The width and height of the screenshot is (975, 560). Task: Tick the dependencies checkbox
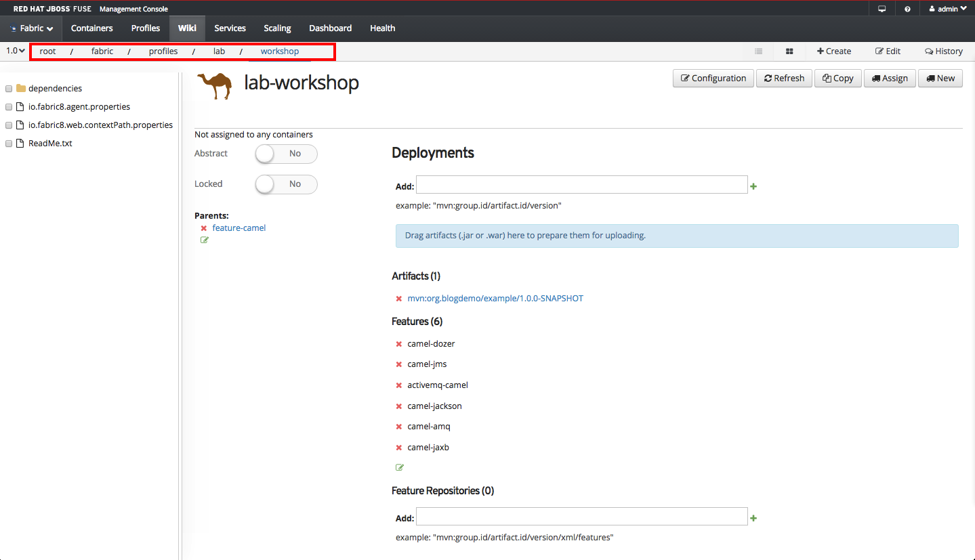tap(9, 89)
